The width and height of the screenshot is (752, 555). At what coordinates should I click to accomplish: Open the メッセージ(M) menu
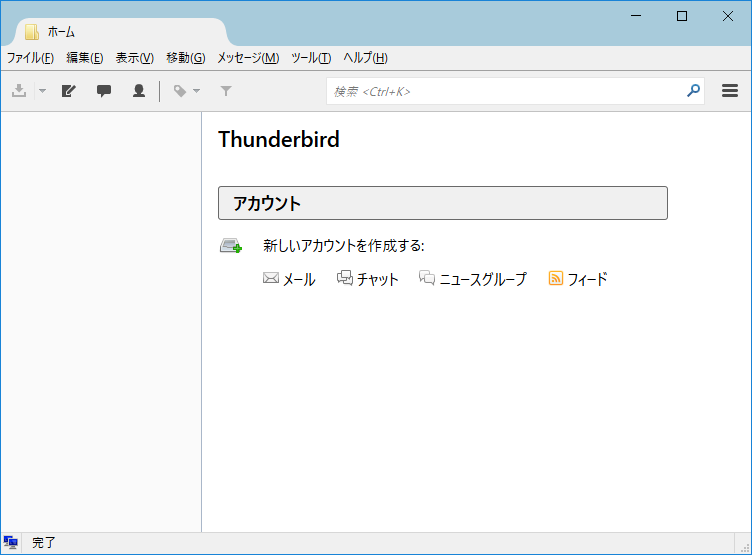(248, 58)
